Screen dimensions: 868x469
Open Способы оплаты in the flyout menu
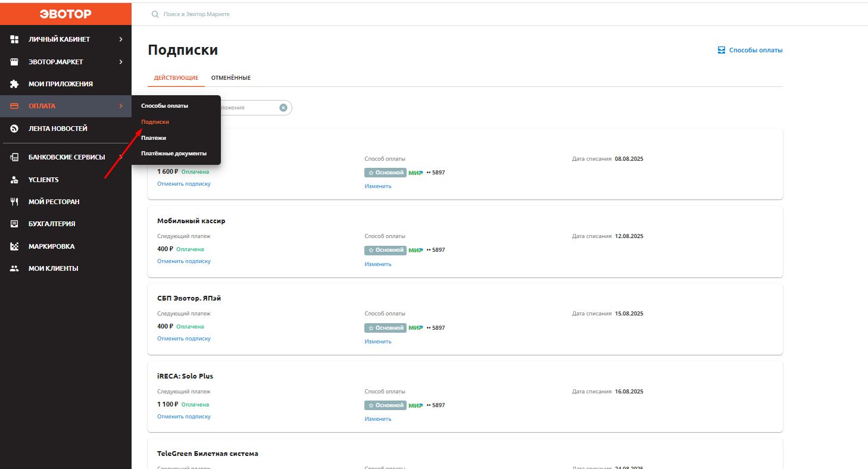164,106
